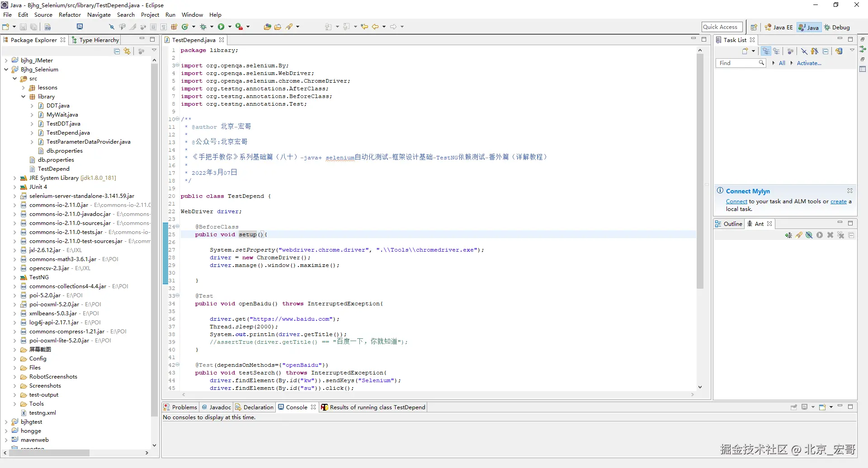Click the Debug bug toolbar icon

[x=203, y=27]
